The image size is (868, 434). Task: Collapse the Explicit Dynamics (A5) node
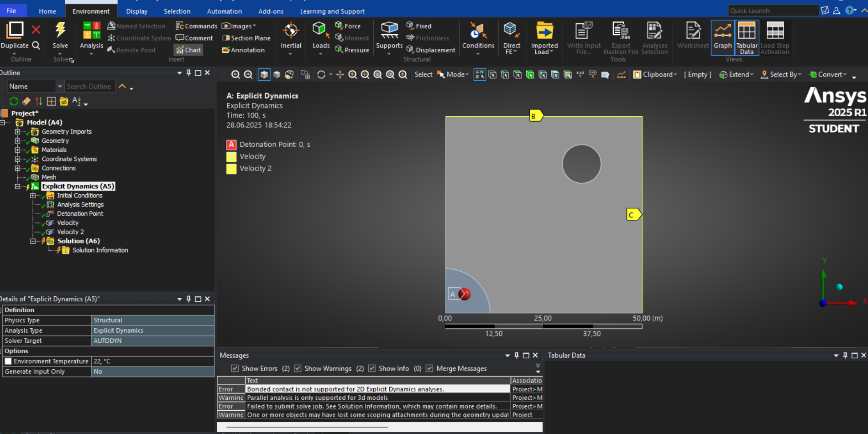pyautogui.click(x=17, y=186)
